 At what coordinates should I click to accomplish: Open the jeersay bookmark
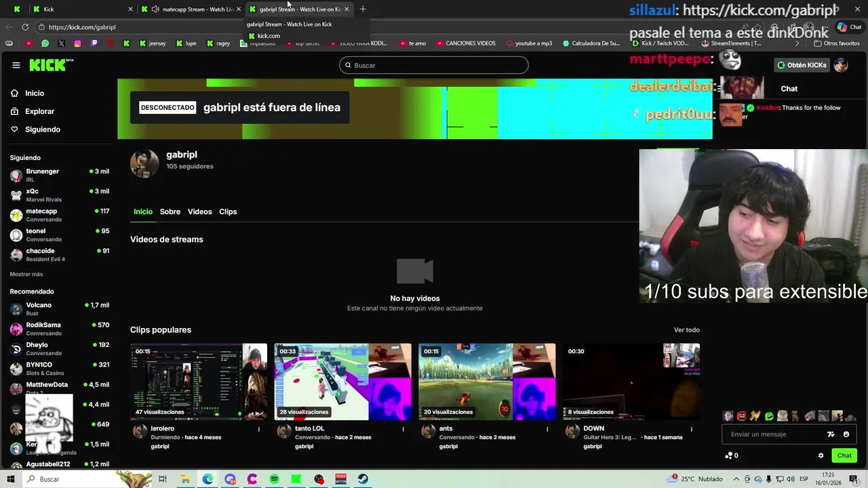(x=153, y=43)
